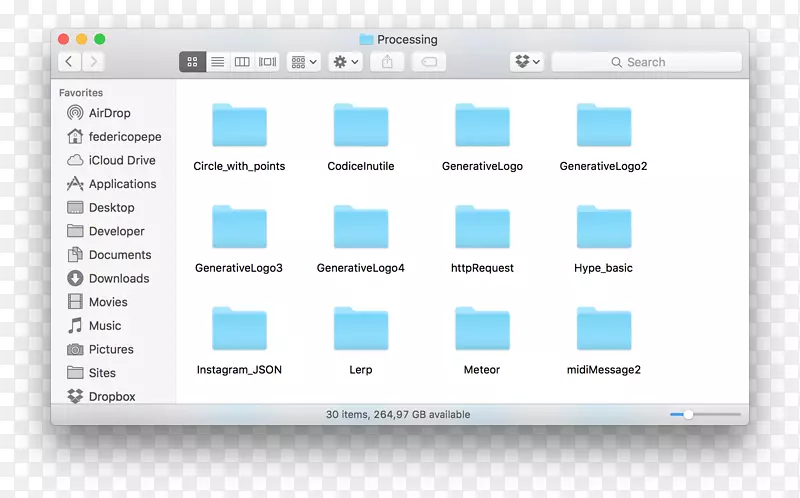Screen dimensions: 800x498
Task: Click the Share toolbar icon
Action: [387, 62]
